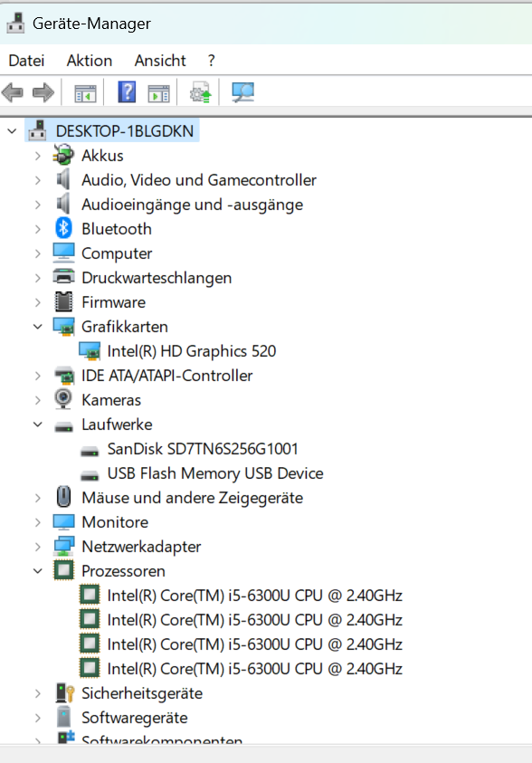Click the Akkus battery icon
This screenshot has width=532, height=763.
point(63,156)
